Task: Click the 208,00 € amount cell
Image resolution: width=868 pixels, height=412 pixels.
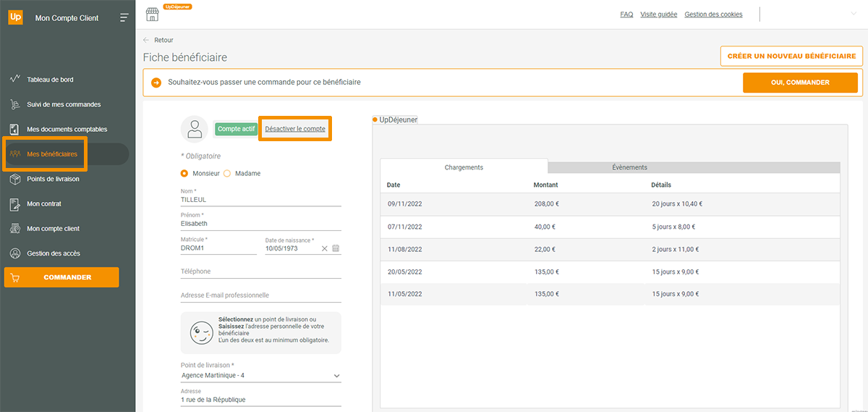Action: tap(546, 204)
